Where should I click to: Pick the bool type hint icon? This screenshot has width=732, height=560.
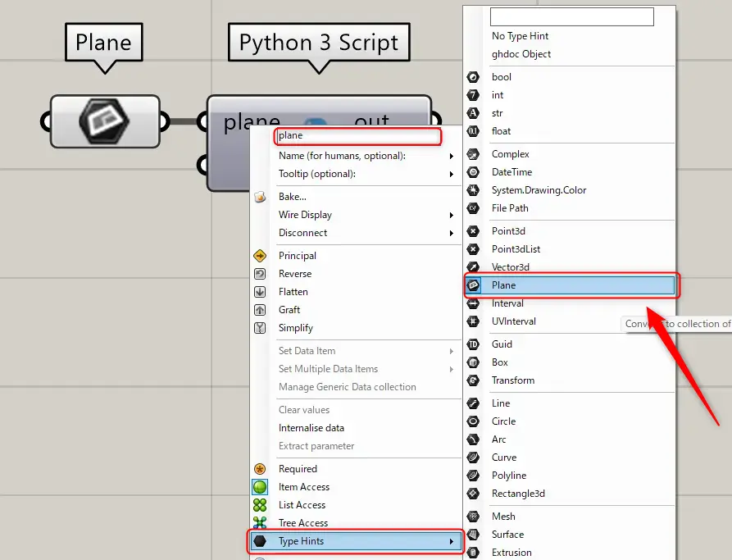(473, 77)
